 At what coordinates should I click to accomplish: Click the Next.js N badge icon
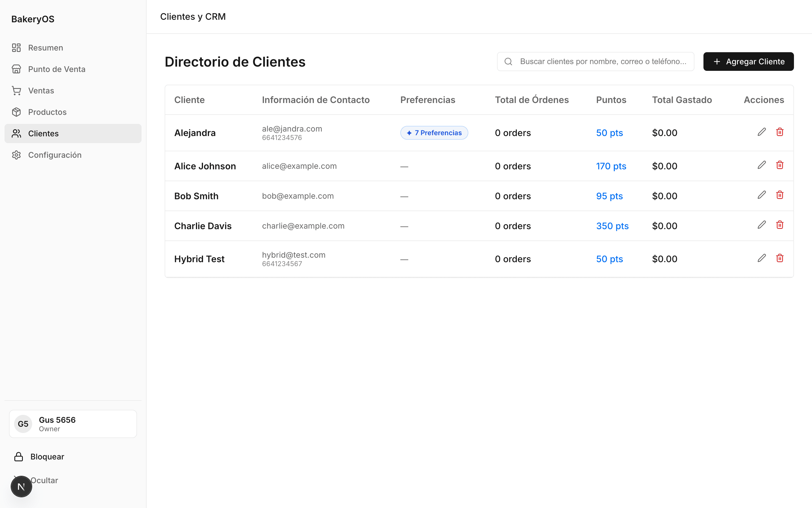tap(21, 487)
